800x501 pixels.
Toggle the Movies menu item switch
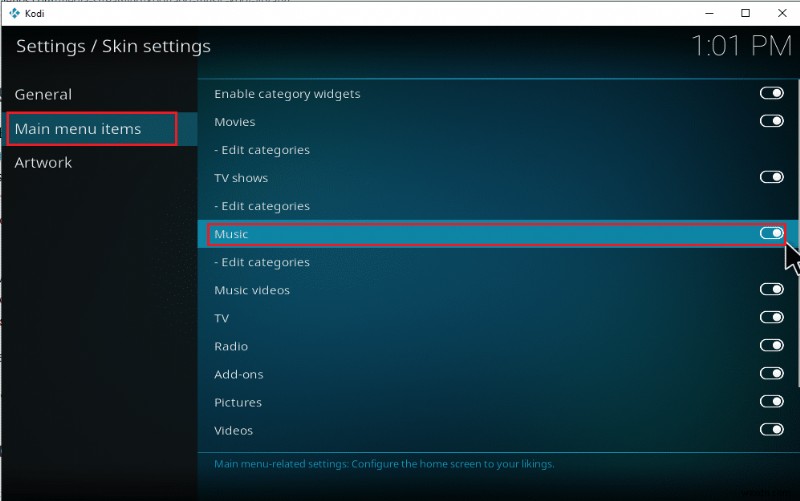coord(771,121)
